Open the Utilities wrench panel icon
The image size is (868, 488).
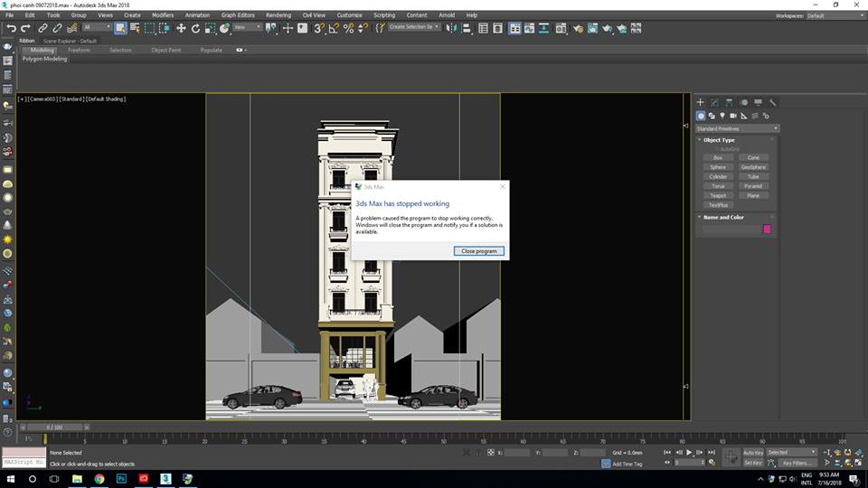coord(772,103)
